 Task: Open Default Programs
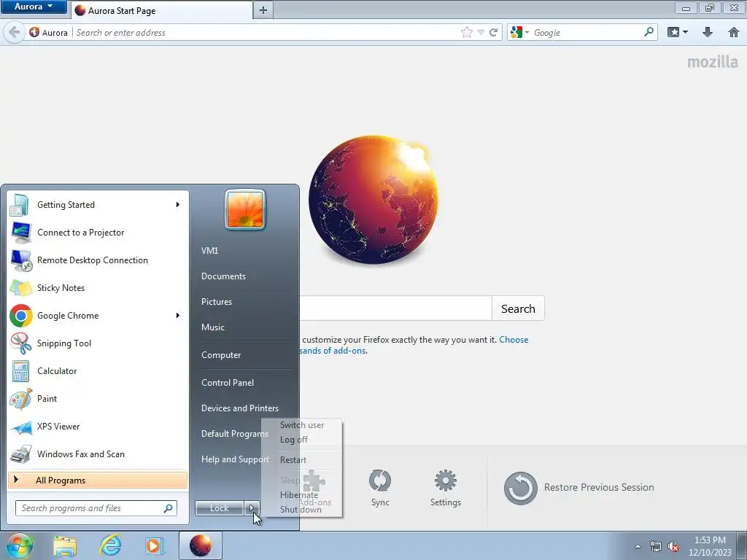(235, 434)
